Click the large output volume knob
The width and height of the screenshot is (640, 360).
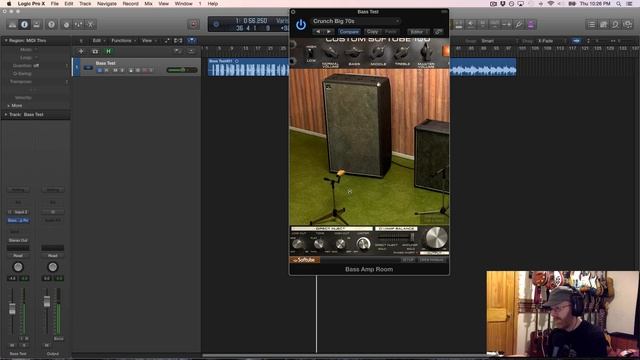click(436, 238)
